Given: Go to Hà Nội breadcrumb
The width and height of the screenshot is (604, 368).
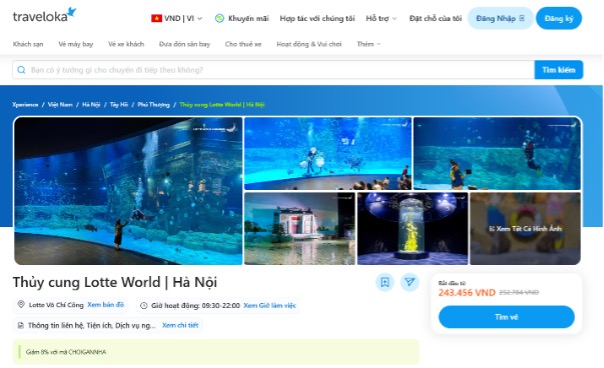Looking at the screenshot, I should pyautogui.click(x=91, y=104).
